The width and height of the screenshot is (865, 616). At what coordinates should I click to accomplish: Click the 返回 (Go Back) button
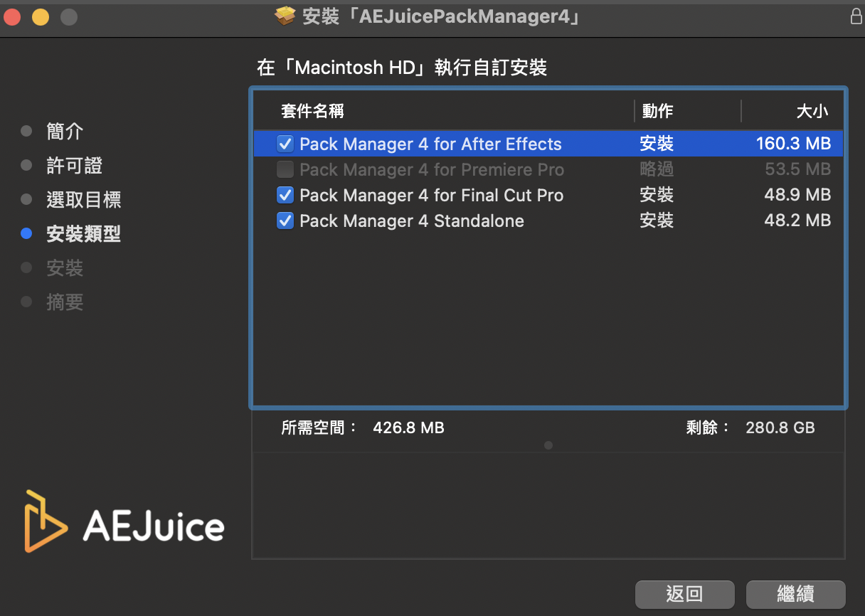(684, 595)
